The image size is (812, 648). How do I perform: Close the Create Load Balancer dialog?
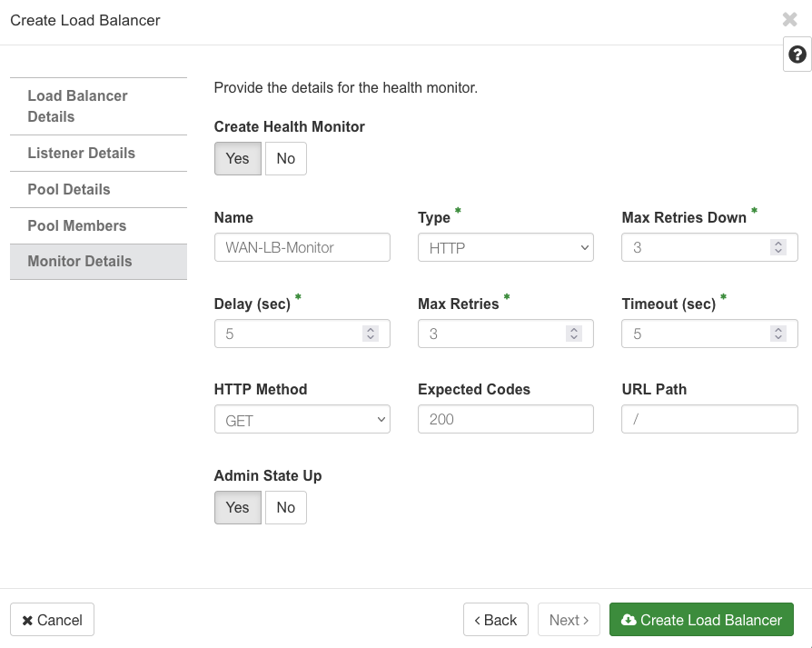tap(789, 20)
